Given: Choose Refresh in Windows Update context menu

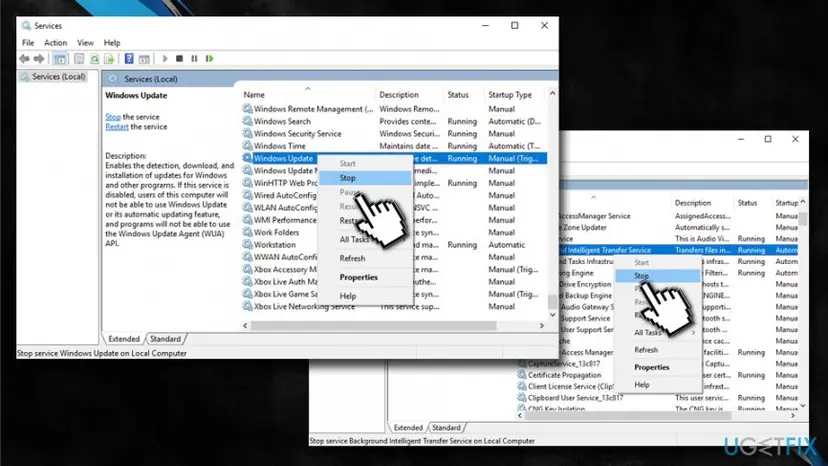Looking at the screenshot, I should pos(365,258).
